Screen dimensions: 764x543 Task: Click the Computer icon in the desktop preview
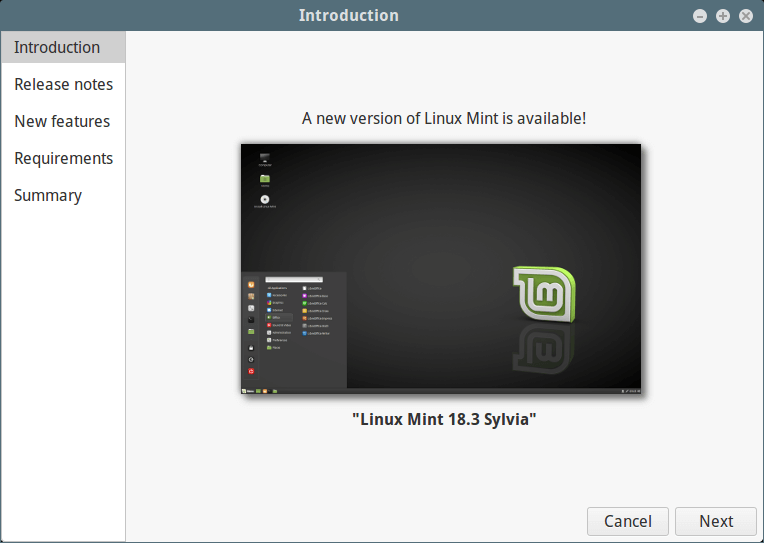pos(265,159)
